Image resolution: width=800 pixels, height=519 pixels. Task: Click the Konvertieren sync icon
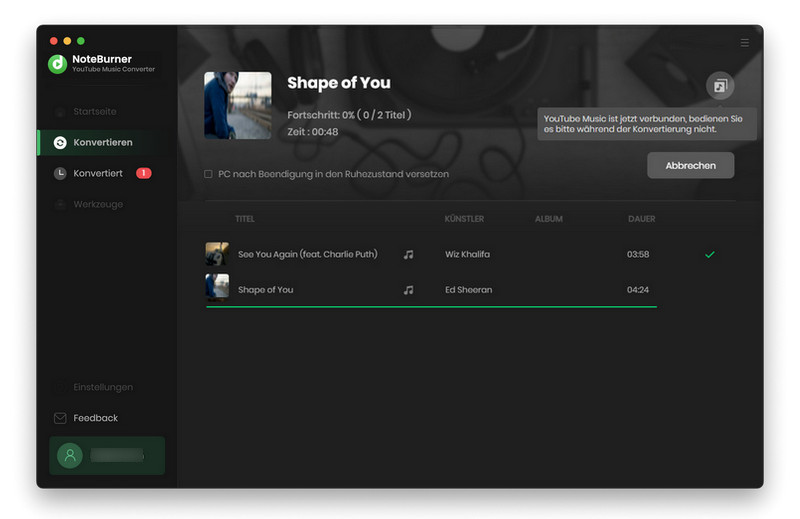60,142
